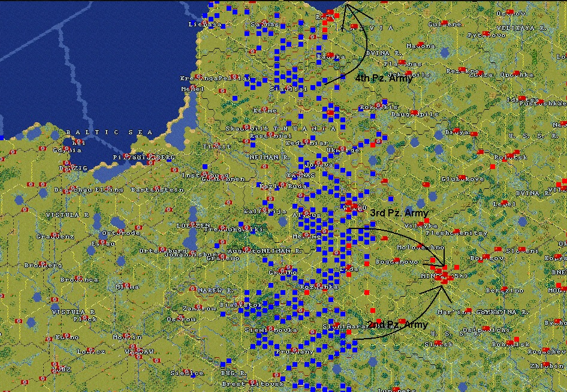Select the Pruzhany town label
The width and height of the screenshot is (567, 392).
[x=295, y=351]
